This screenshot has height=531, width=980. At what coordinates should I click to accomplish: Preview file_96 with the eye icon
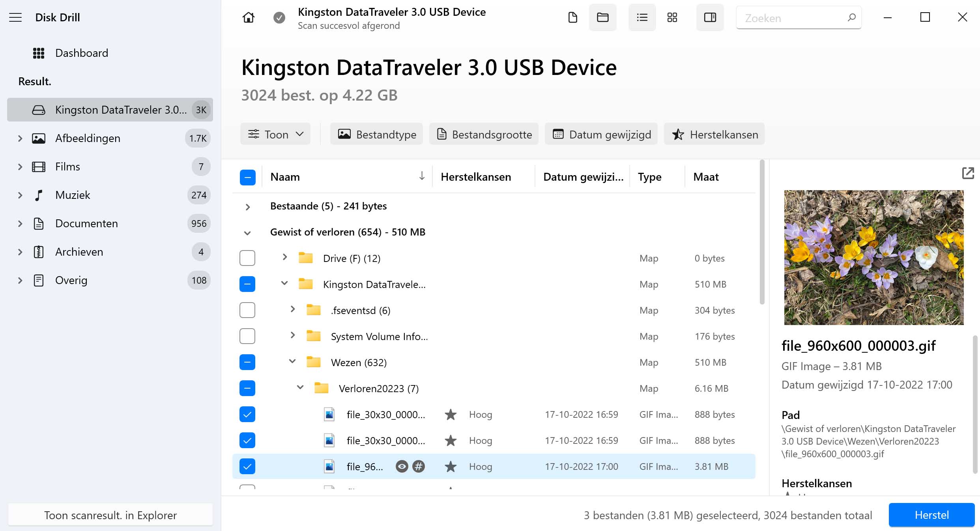(x=402, y=466)
